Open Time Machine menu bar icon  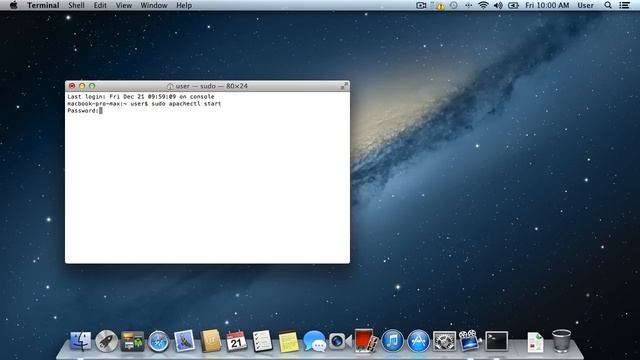[x=453, y=5]
